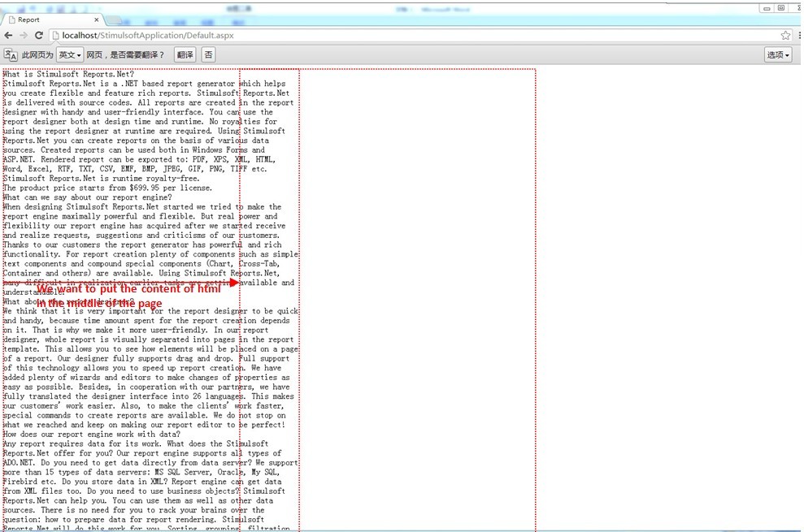
Task: Click 'Stimulsoft Reports.Net is runtime royalty-free.'
Action: coord(101,179)
